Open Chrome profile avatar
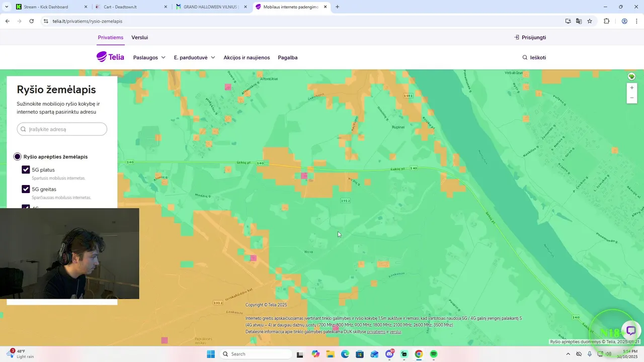The height and width of the screenshot is (362, 644). coord(624,21)
